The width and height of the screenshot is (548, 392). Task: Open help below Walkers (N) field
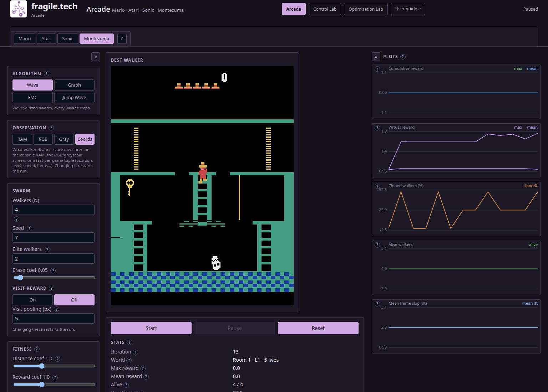coord(16,219)
